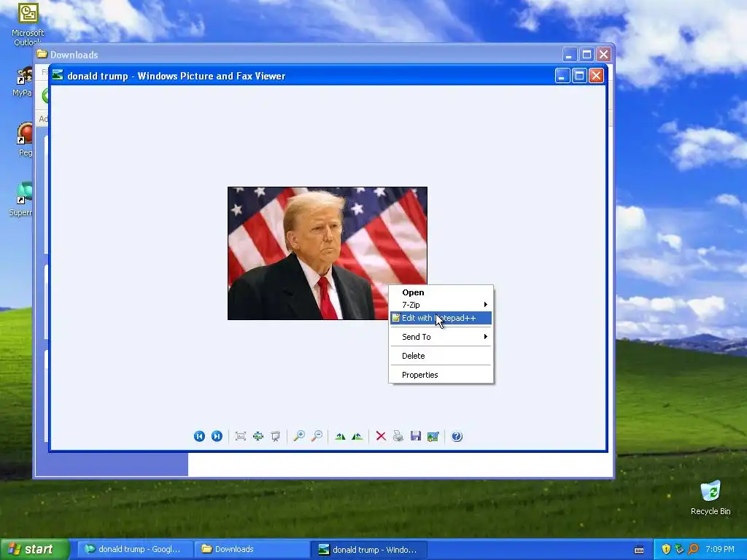This screenshot has height=560, width=747.
Task: Maximize the Picture and Fax Viewer window
Action: (x=579, y=76)
